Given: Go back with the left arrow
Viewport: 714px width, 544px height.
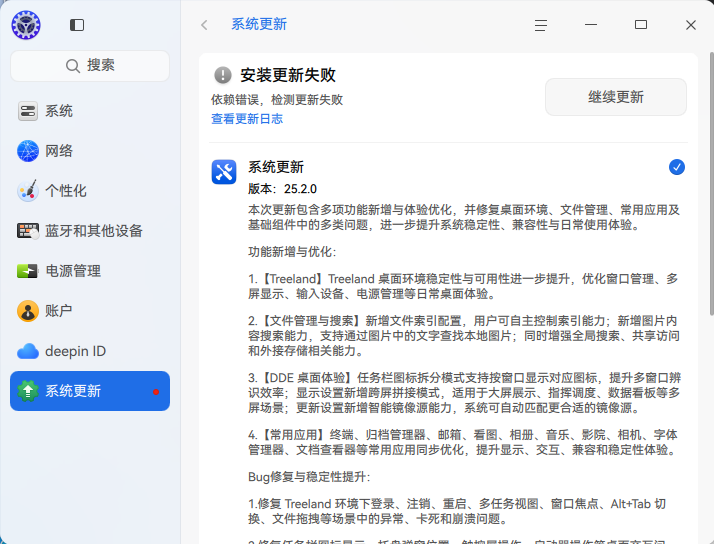Looking at the screenshot, I should point(204,25).
